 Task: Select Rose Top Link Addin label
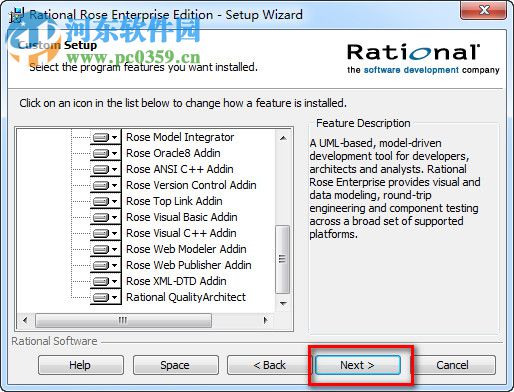[174, 201]
